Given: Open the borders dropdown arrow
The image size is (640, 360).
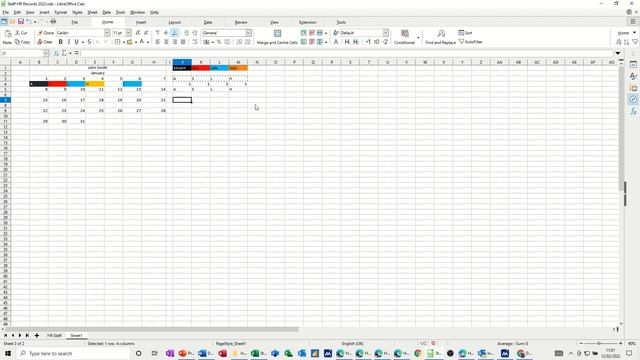Looking at the screenshot, I should pyautogui.click(x=124, y=42).
